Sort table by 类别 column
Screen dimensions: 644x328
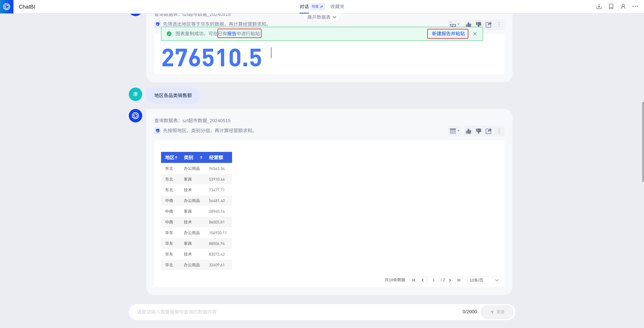pos(201,158)
